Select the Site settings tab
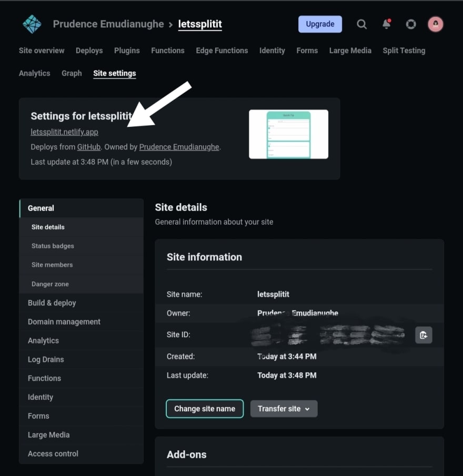Viewport: 463px width, 476px height. point(115,73)
